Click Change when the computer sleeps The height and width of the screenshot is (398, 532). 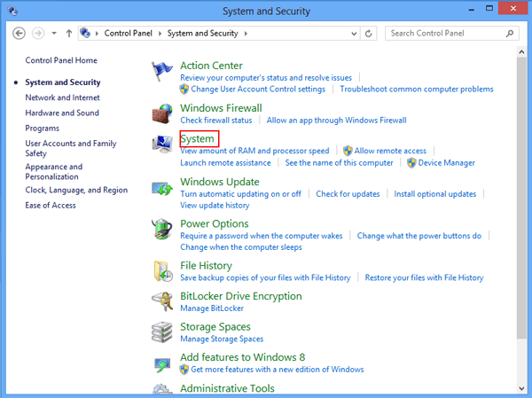click(x=241, y=247)
